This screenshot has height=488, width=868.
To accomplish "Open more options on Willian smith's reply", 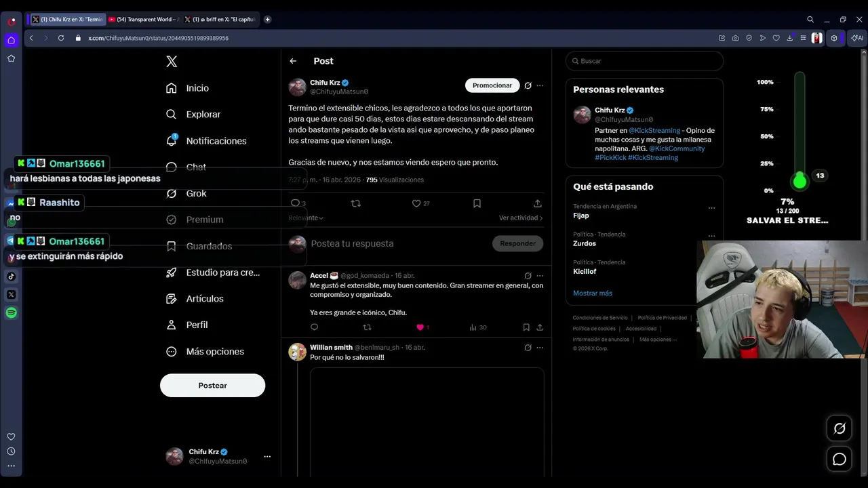I will (x=540, y=348).
